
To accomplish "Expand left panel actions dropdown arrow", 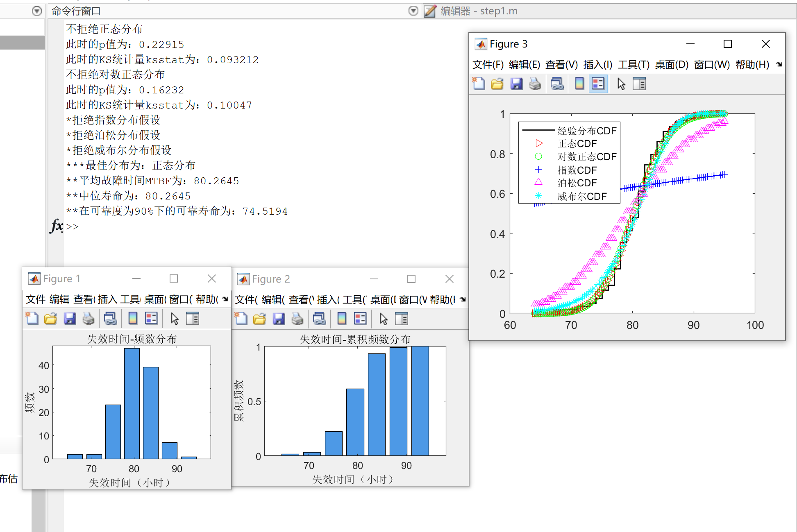I will click(x=37, y=11).
